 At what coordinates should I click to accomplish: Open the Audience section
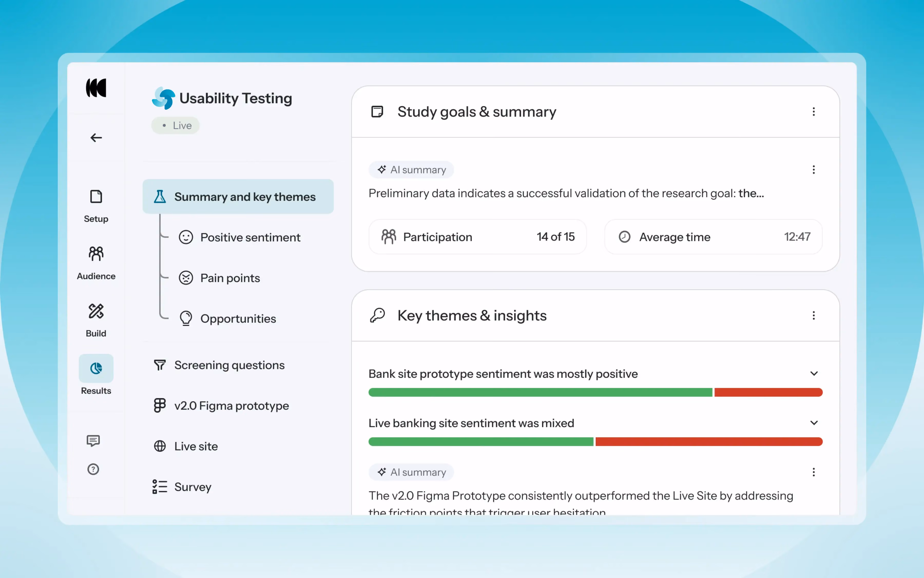click(96, 263)
